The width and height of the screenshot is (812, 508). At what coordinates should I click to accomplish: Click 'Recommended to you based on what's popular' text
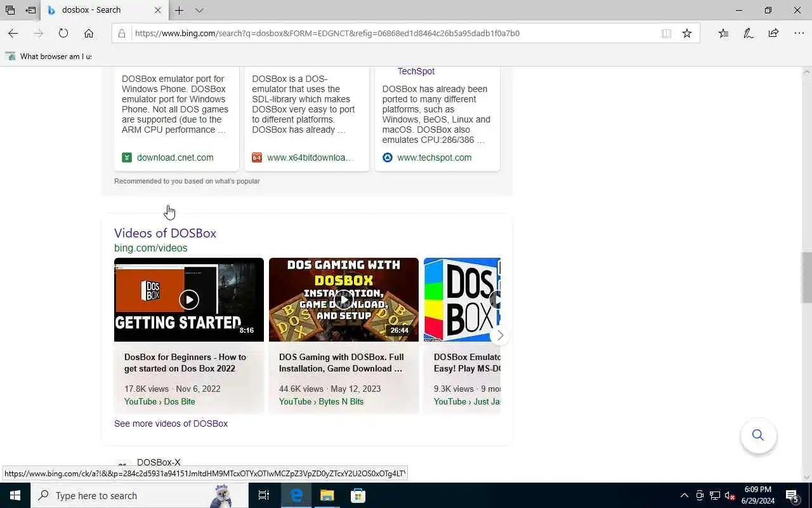point(187,181)
